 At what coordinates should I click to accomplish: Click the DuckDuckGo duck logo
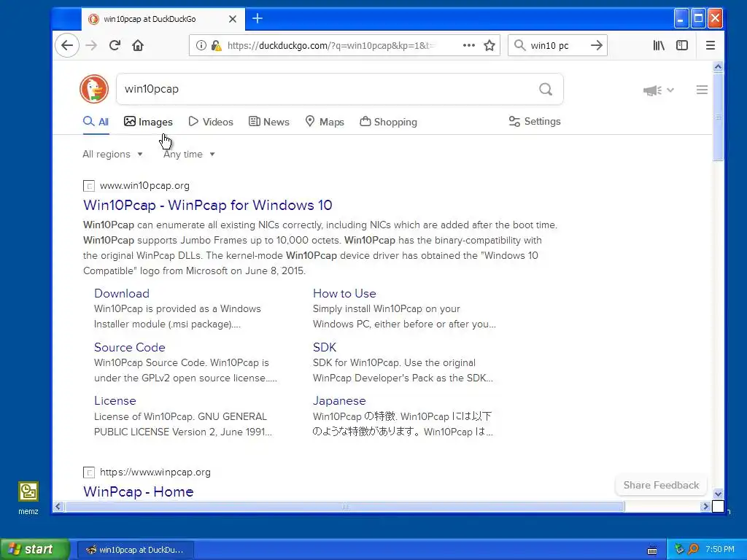click(x=94, y=89)
